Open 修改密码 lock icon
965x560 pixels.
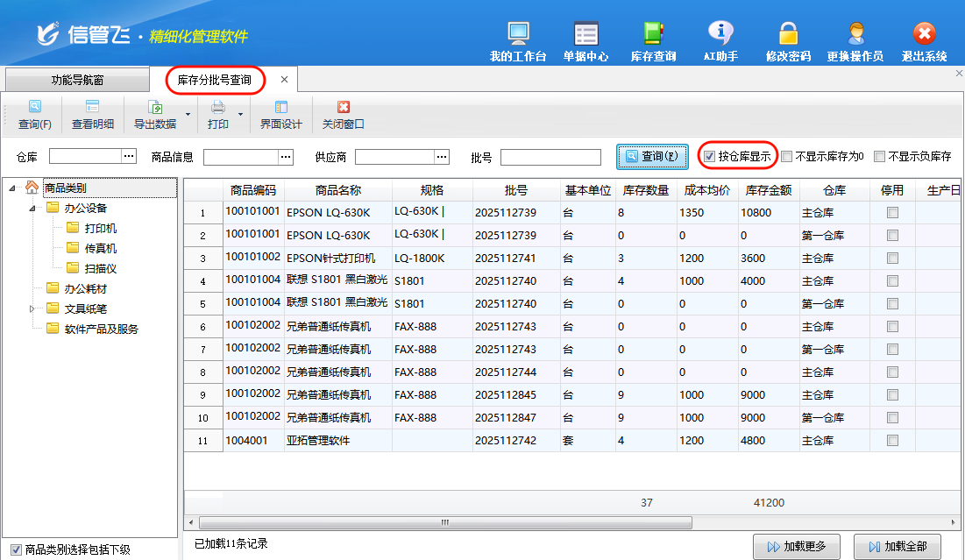(x=788, y=35)
